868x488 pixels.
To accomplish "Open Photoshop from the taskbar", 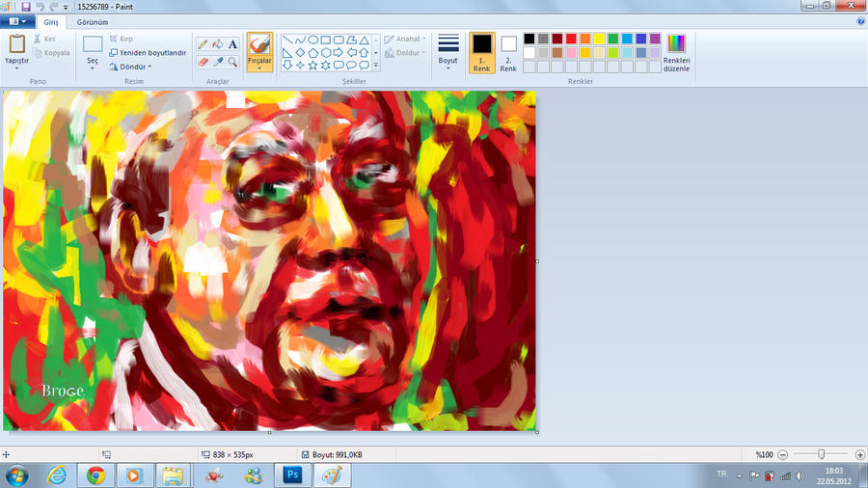I will point(292,475).
